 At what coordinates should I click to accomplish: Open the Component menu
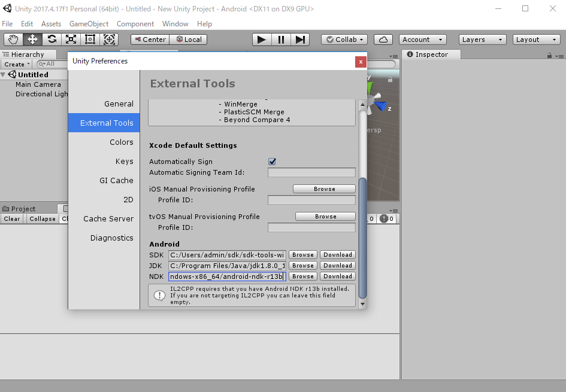click(x=135, y=24)
